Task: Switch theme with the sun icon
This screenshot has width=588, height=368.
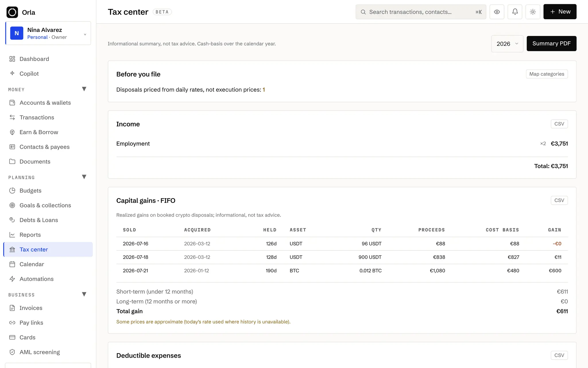Action: [533, 12]
